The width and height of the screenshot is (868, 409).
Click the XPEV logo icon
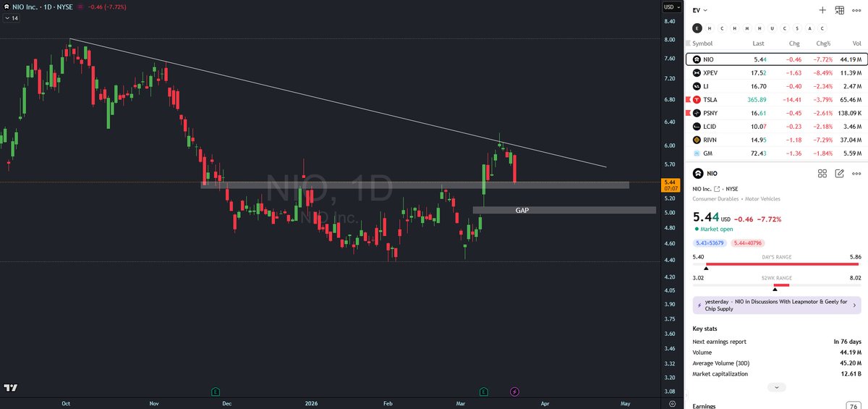pyautogui.click(x=697, y=73)
